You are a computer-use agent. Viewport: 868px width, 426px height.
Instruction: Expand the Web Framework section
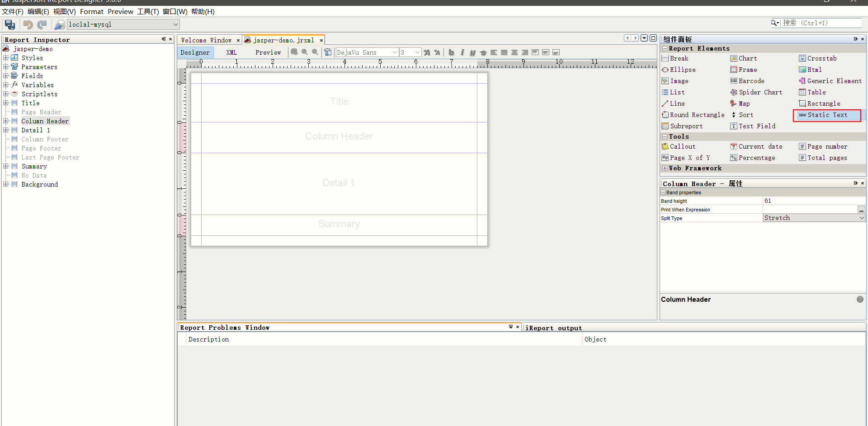(665, 168)
